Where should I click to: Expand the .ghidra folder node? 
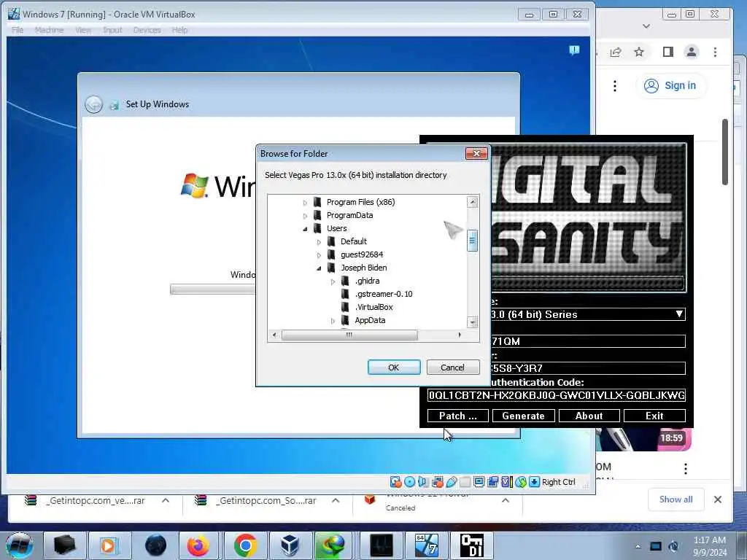click(333, 281)
